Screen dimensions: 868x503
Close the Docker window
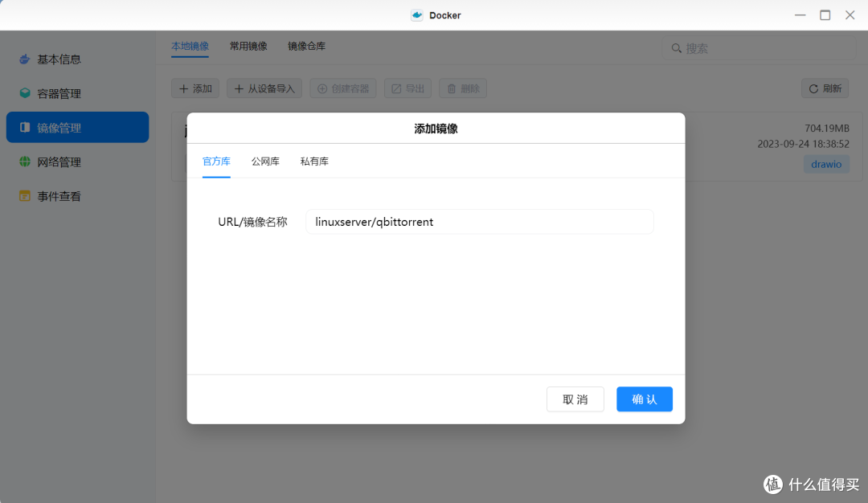[x=850, y=15]
